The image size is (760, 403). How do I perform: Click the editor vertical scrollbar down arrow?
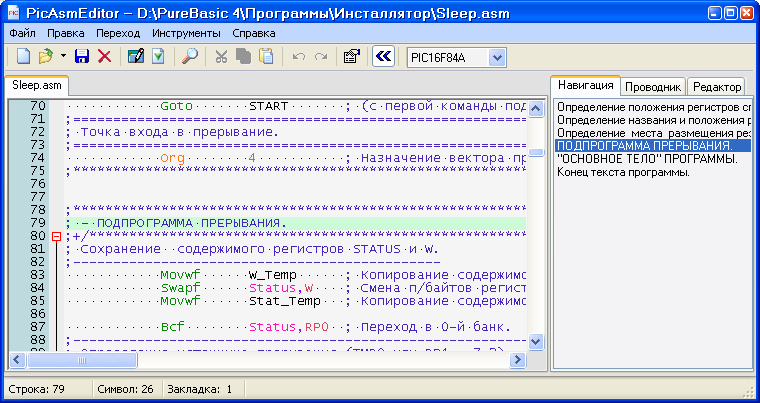pyautogui.click(x=536, y=341)
